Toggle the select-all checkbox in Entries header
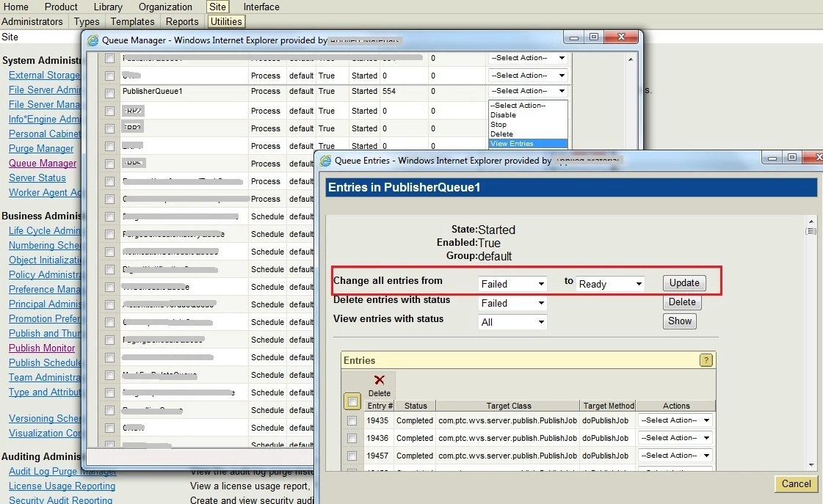The image size is (823, 504). pos(352,402)
